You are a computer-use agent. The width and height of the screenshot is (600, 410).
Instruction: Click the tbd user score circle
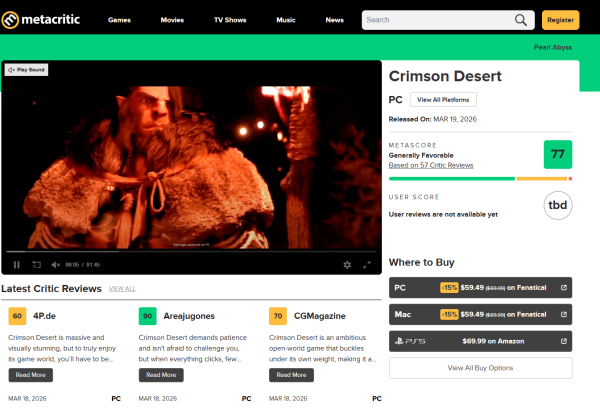pos(558,205)
